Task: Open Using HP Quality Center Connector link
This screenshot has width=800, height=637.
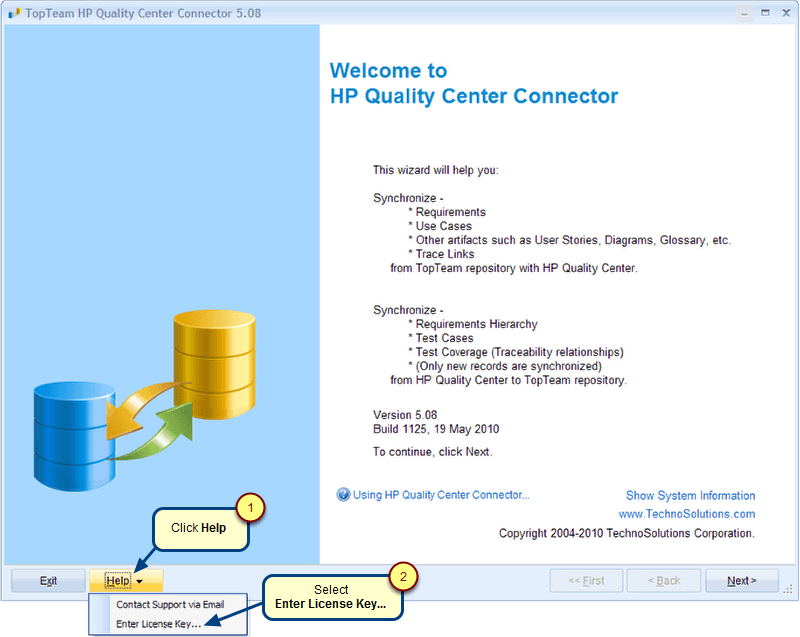Action: [441, 495]
